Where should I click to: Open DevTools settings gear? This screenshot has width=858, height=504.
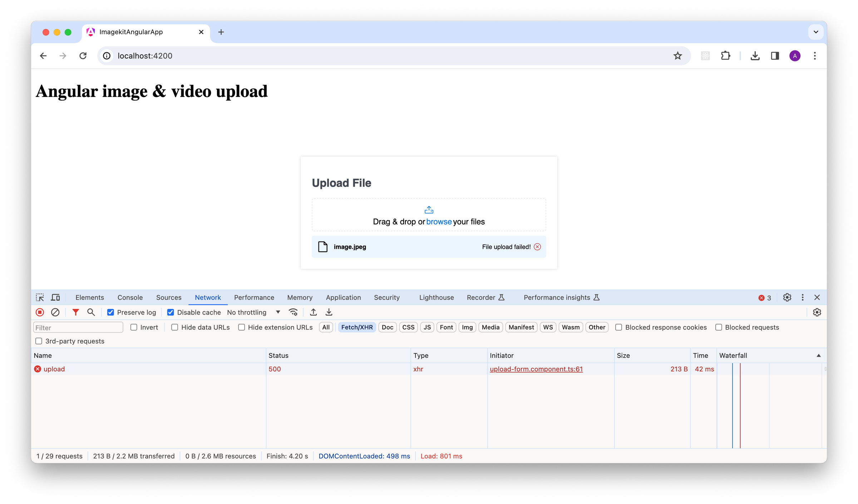788,297
